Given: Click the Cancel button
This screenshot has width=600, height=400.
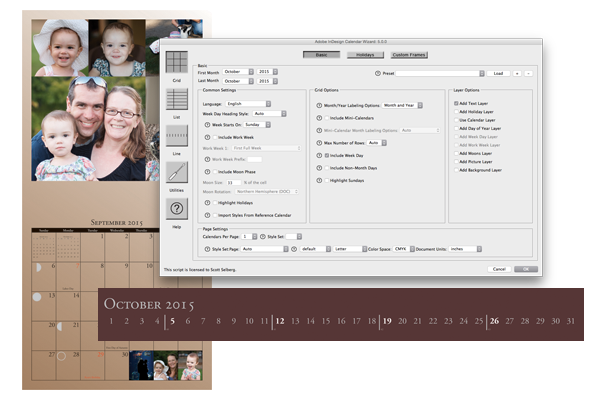Looking at the screenshot, I should pos(499,269).
